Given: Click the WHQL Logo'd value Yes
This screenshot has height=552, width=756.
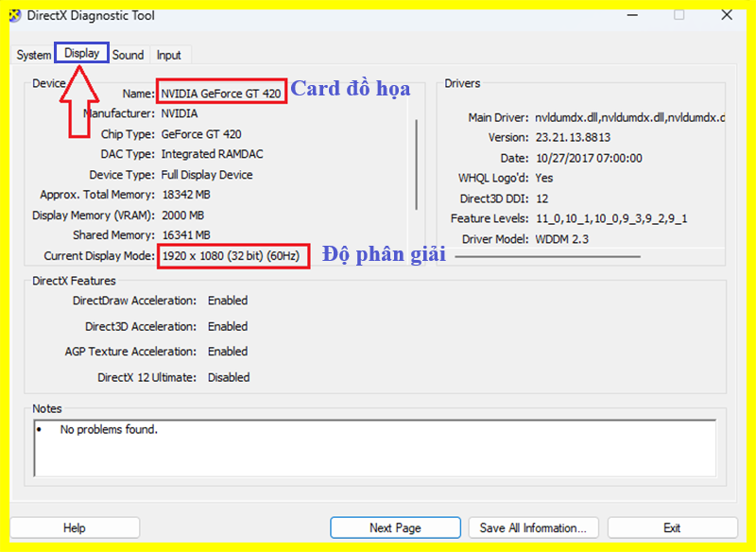Looking at the screenshot, I should click(x=544, y=179).
